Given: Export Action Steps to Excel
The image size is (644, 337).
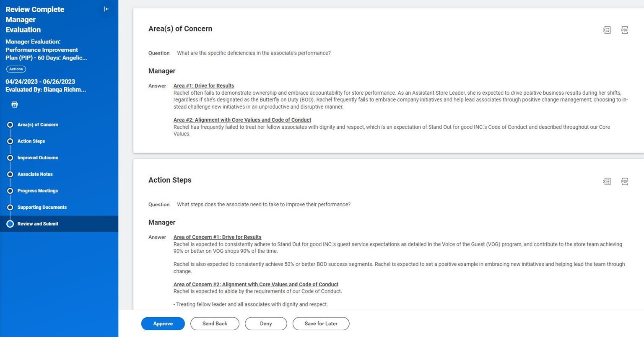Looking at the screenshot, I should pos(607,181).
